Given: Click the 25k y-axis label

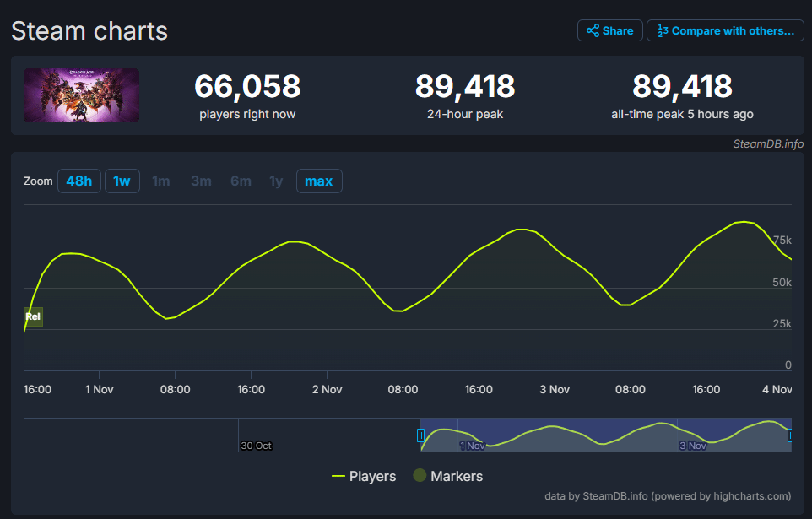Looking at the screenshot, I should [782, 324].
